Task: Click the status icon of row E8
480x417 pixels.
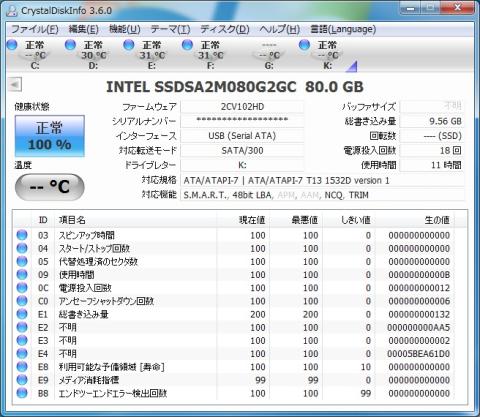Action: [22, 367]
